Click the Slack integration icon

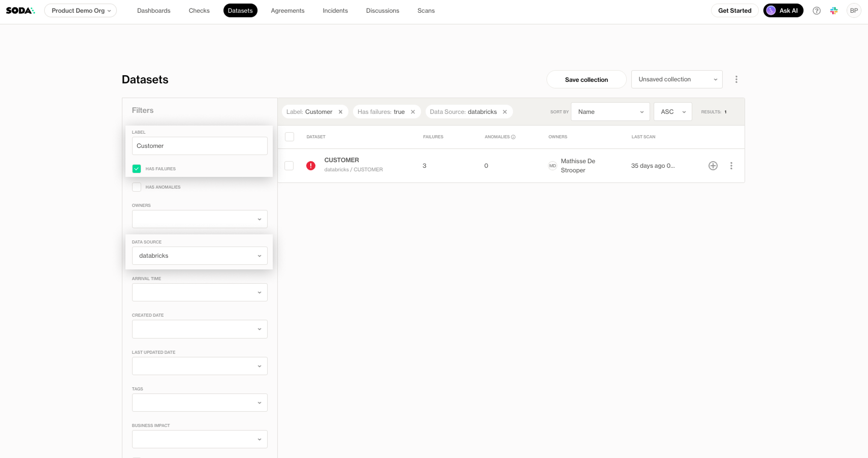coord(834,11)
